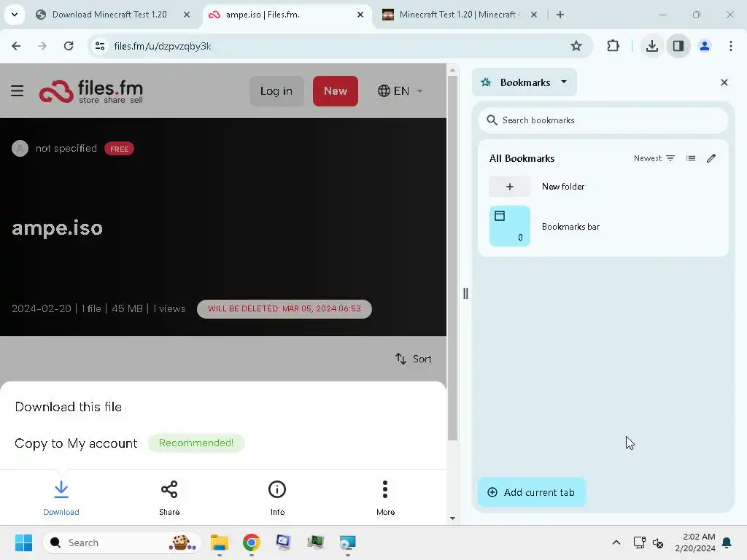Open Chrome three-dot menu
The width and height of the screenshot is (747, 560).
pos(730,46)
